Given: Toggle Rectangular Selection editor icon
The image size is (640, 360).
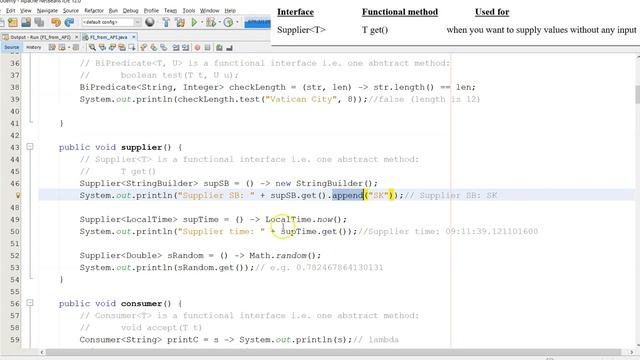Looking at the screenshot, I should [132, 47].
